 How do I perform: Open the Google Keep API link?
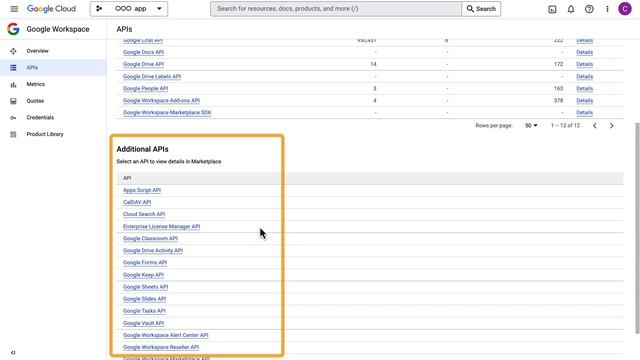coord(143,275)
